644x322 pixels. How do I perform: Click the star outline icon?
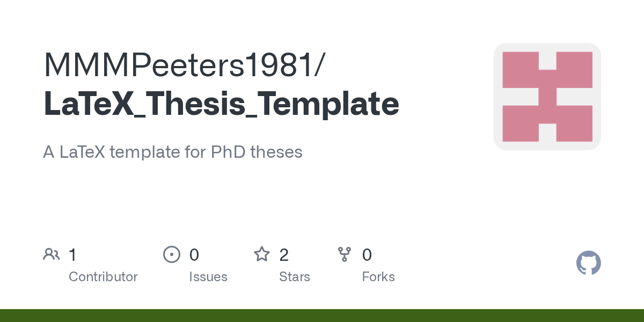[x=262, y=254]
